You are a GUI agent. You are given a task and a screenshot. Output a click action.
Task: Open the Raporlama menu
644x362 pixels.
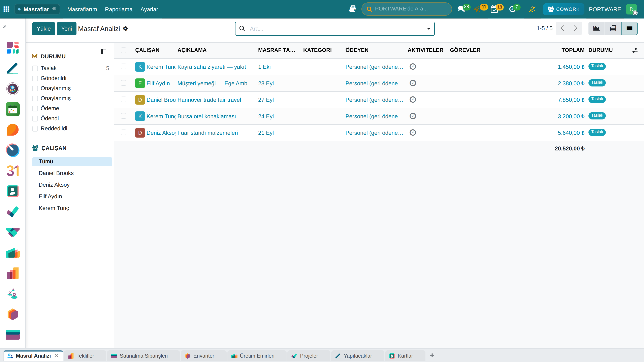click(119, 9)
